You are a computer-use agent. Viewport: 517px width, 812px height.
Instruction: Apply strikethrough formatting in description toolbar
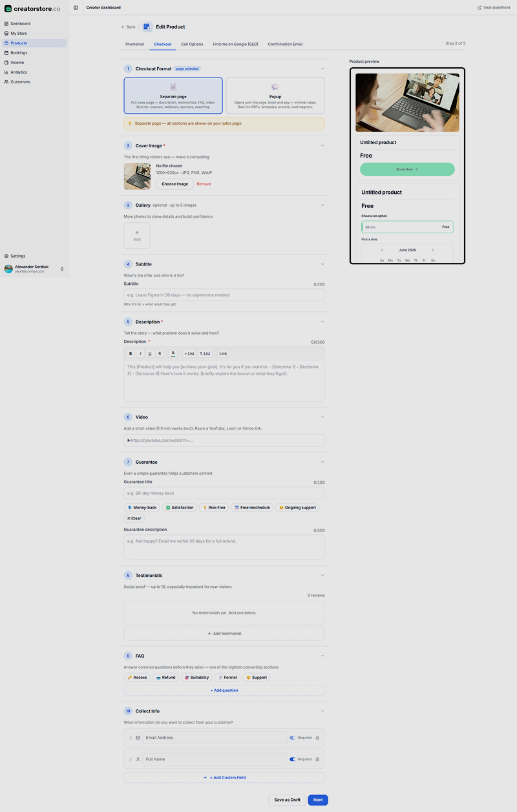(x=160, y=353)
